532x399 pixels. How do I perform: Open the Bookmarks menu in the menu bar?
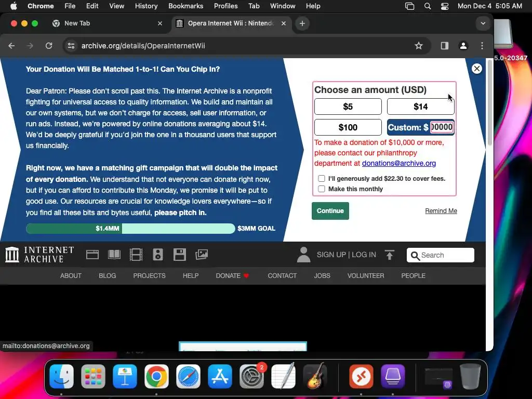tap(185, 6)
